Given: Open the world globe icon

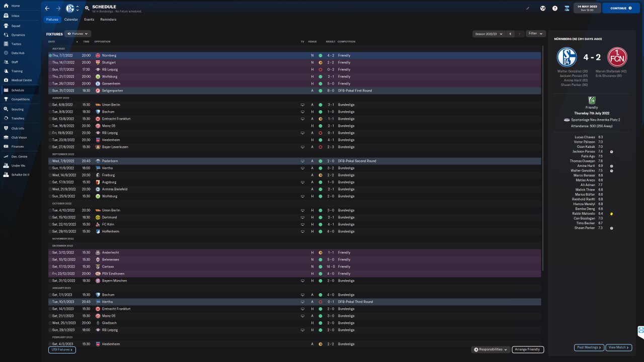Looking at the screenshot, I should pos(543,8).
